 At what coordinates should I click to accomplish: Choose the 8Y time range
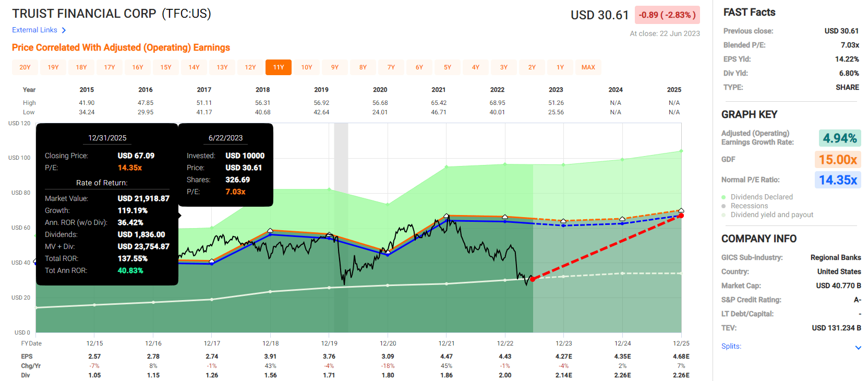pos(363,67)
